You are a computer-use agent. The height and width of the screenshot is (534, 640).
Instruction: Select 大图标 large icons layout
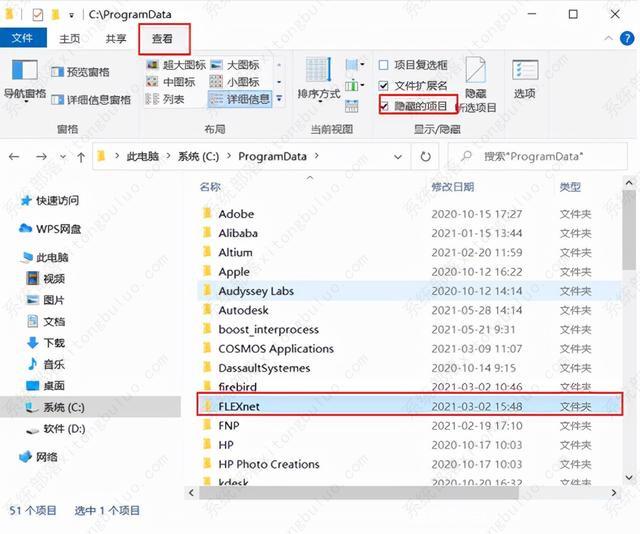click(235, 65)
